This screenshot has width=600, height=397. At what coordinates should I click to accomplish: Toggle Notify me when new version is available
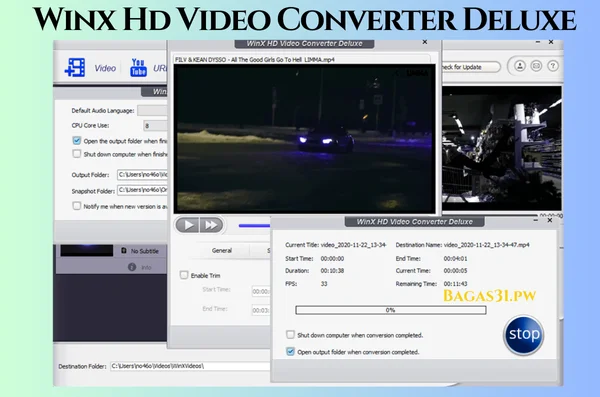point(77,206)
